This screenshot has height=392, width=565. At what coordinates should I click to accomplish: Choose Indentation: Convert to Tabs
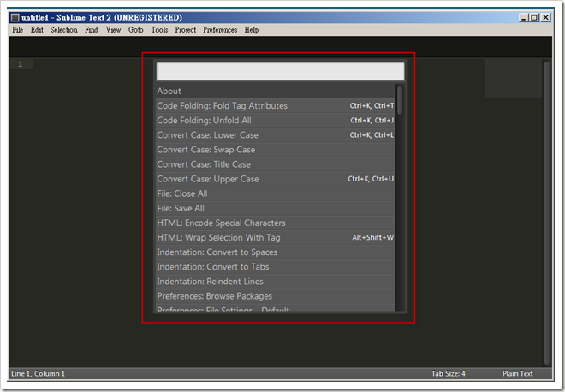click(x=276, y=267)
